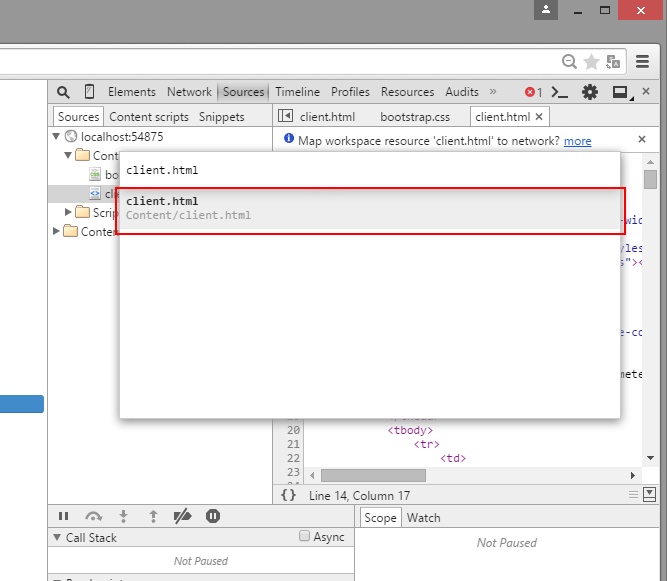Open the bootstrap.css editor tab
The image size is (667, 581).
tap(415, 117)
